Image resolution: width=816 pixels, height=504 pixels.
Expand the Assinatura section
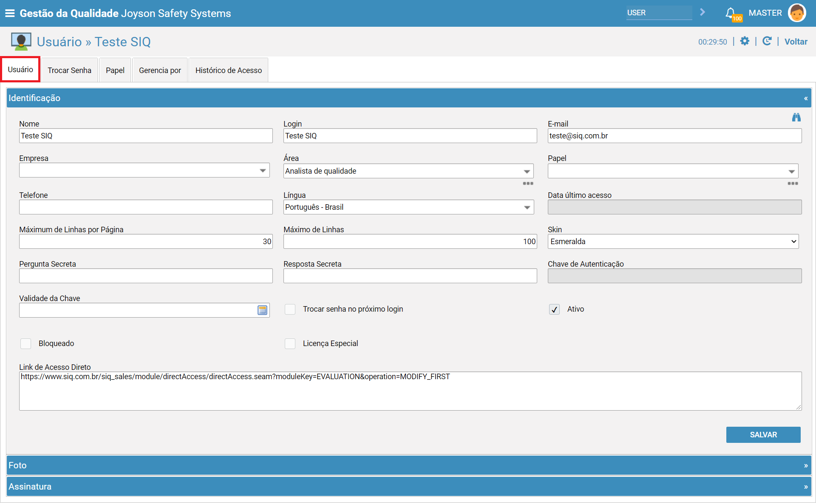click(806, 487)
